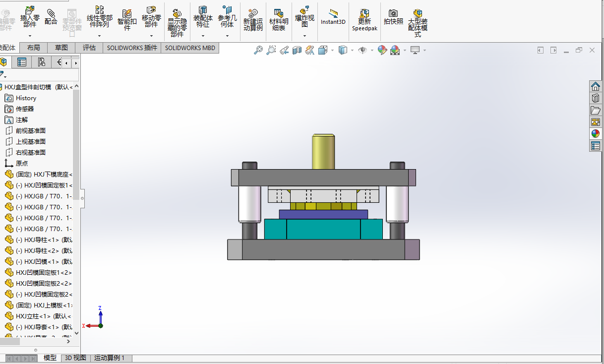The image size is (604, 364).
Task: Switch to the Layout (布局) tab
Action: tap(34, 48)
